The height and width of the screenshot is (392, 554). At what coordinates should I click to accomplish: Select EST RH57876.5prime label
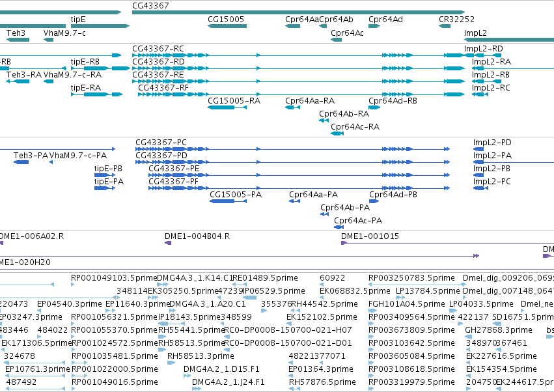point(322,382)
